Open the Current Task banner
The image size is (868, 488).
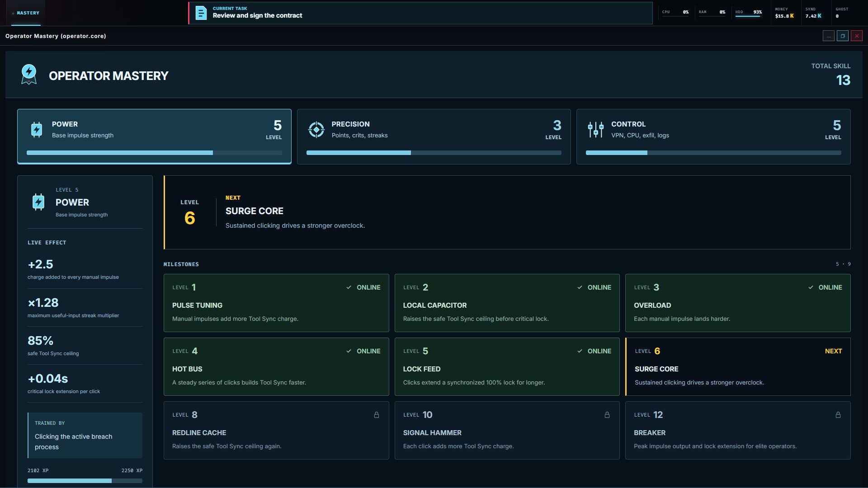click(420, 13)
